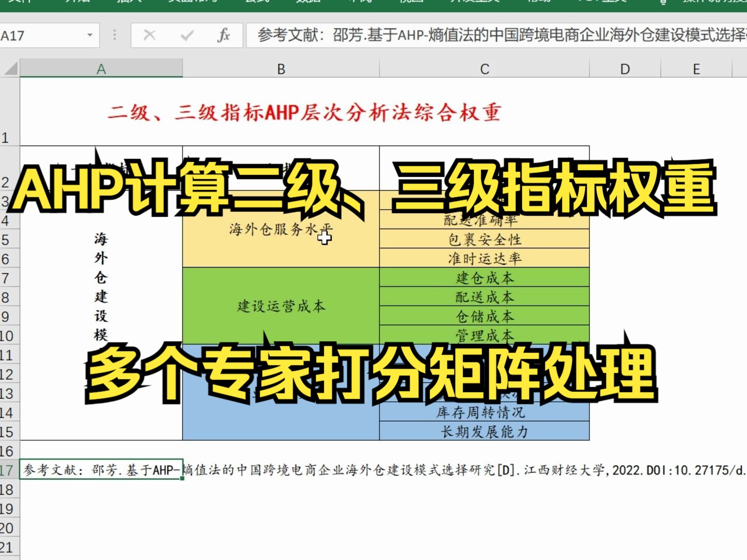Open Insert Function via the fx icon
The height and width of the screenshot is (560, 747).
click(x=223, y=35)
